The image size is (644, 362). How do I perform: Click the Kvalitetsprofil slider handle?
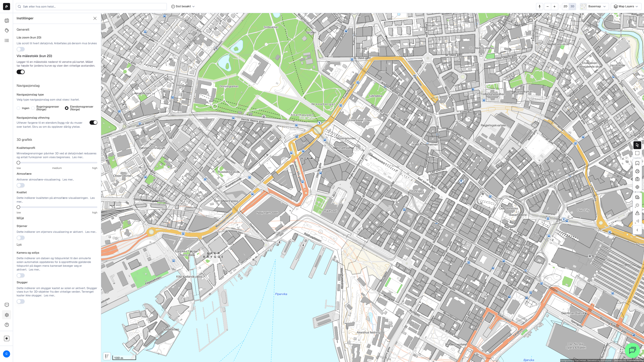[x=18, y=163]
